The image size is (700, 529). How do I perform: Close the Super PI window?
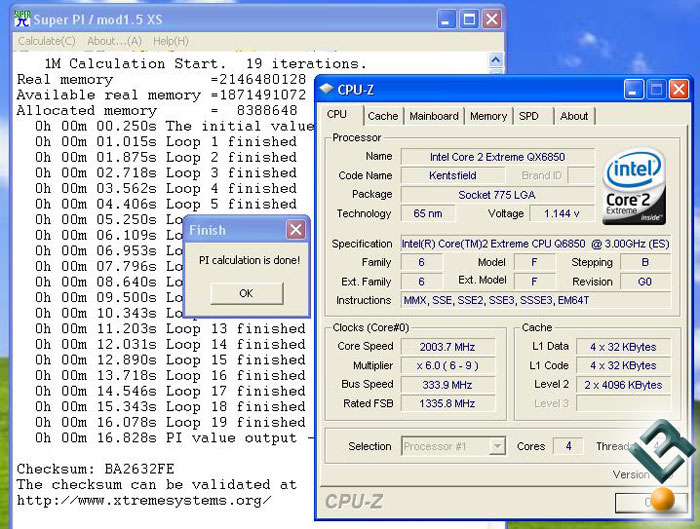[492, 20]
